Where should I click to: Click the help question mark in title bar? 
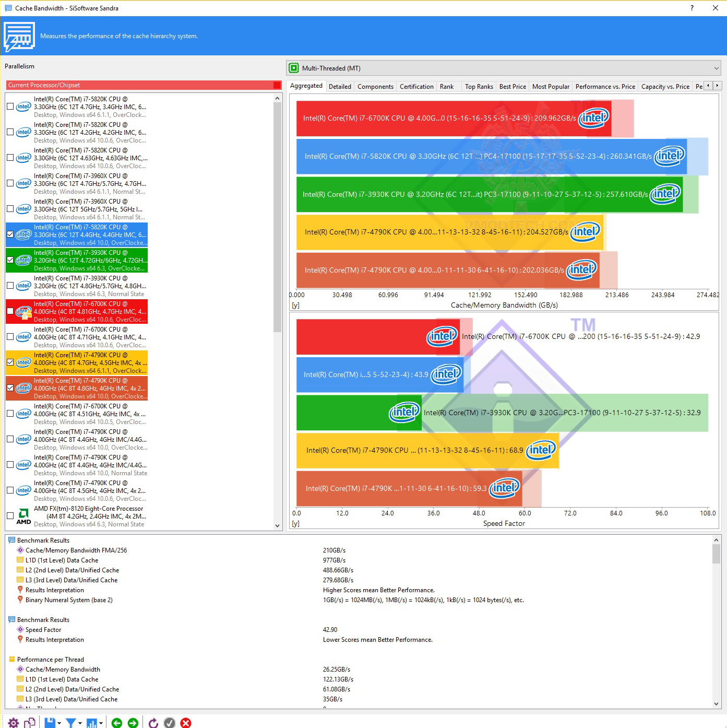(x=692, y=8)
